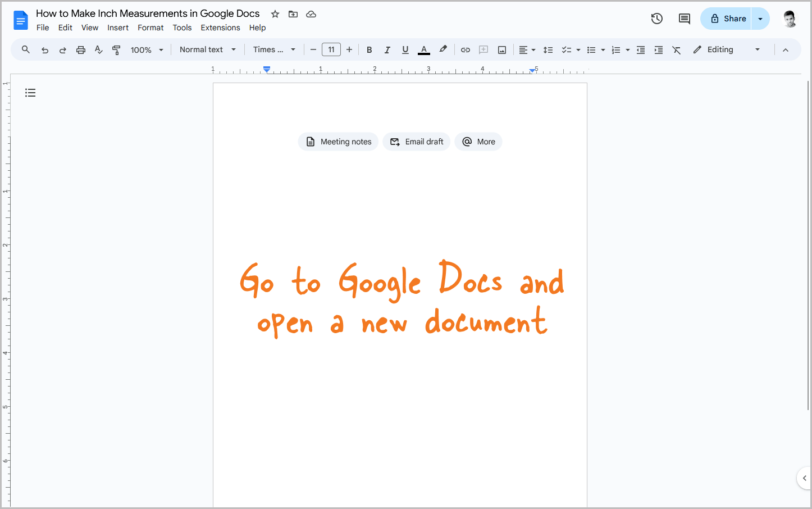This screenshot has width=812, height=509.
Task: Toggle italic formatting
Action: (387, 50)
